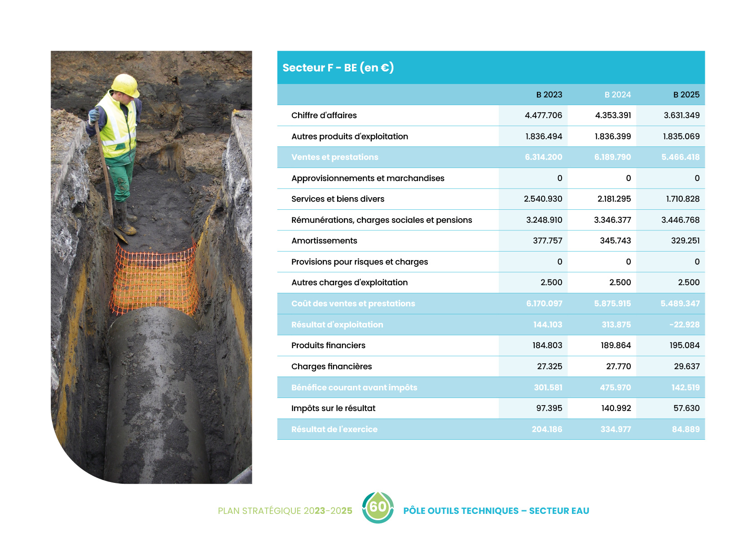Viewport: 756px width, 535px height.
Task: Click the 'Secteur F - BE (en €)' table title
Action: point(338,68)
